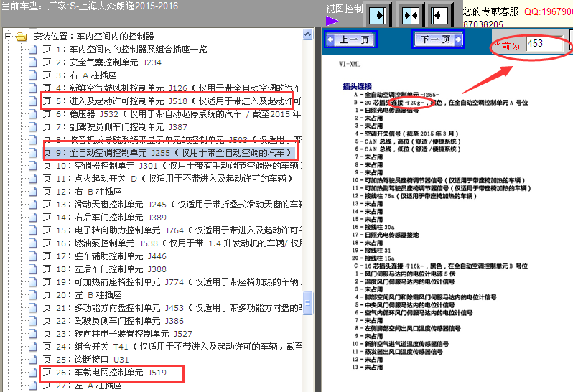Open 页 19 可加热前座椅控制单元 J774
The image size is (573, 392).
tap(172, 282)
